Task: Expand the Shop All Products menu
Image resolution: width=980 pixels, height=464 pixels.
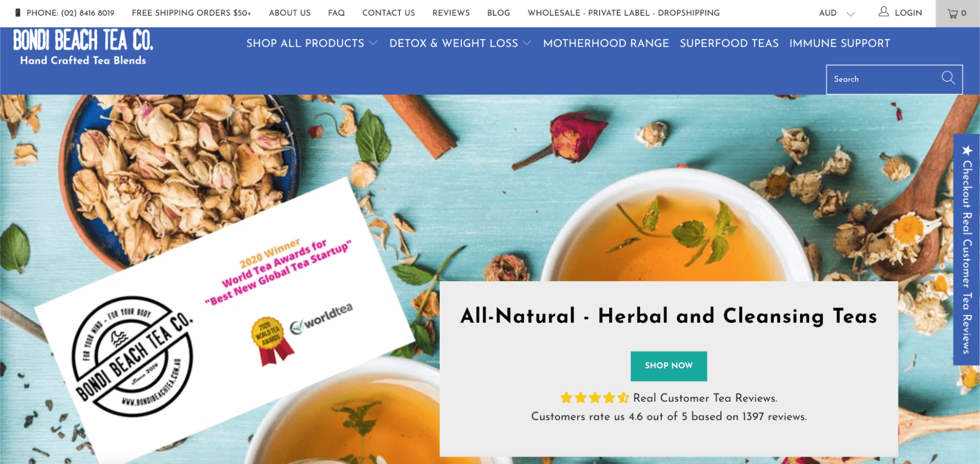Action: coord(312,43)
